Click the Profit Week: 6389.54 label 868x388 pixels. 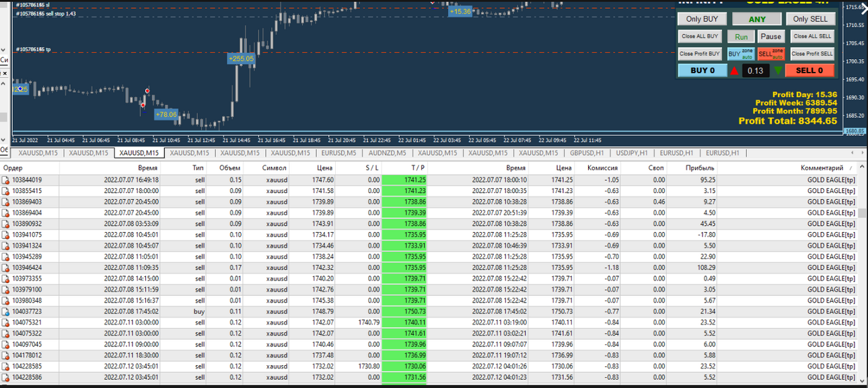[x=796, y=103]
